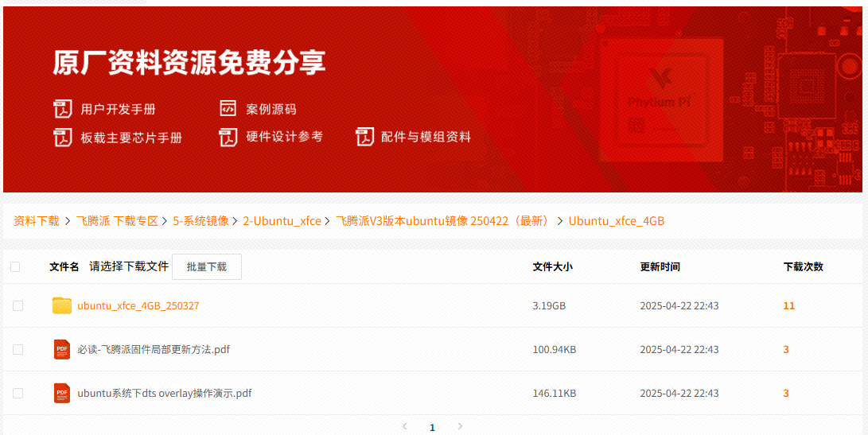Toggle the select-all checkbox in table header
868x435 pixels.
tap(15, 267)
